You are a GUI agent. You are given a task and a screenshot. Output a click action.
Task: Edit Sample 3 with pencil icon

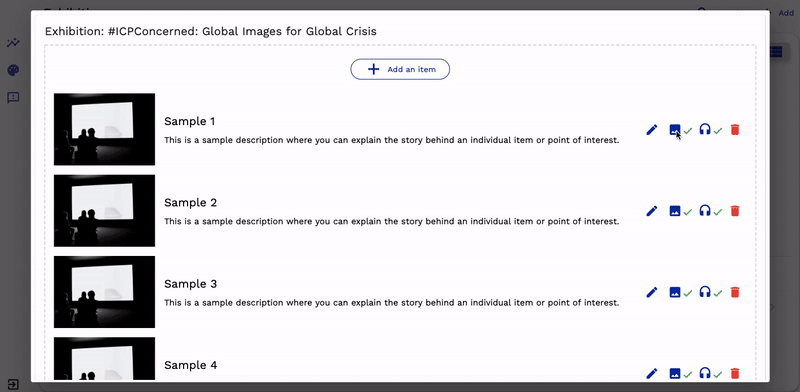(652, 292)
